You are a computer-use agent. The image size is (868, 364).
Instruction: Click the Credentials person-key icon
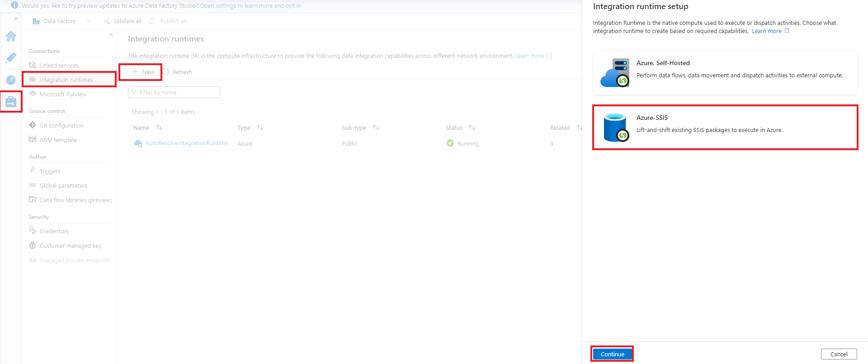click(x=33, y=231)
